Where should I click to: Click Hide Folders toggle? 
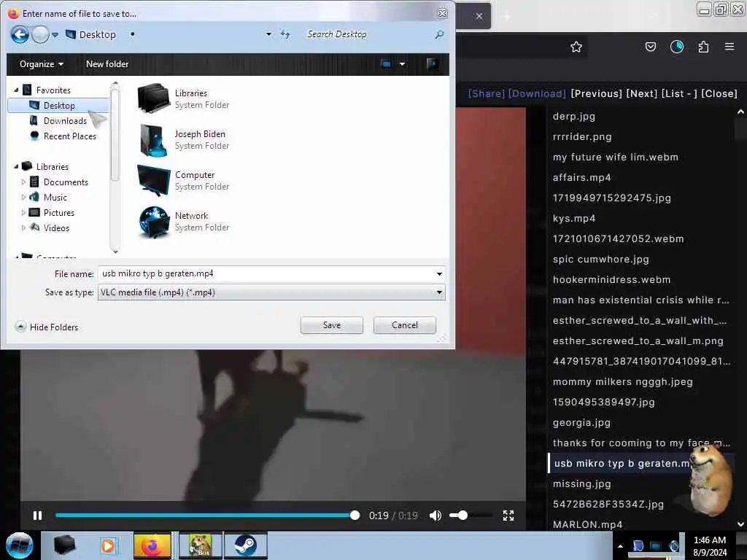[47, 327]
